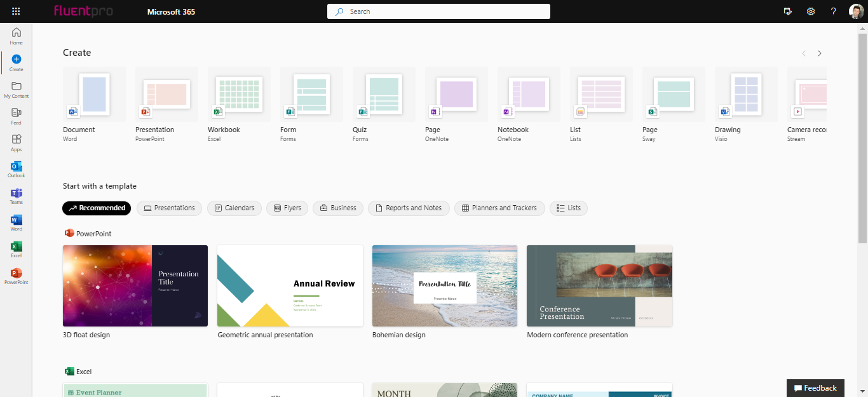Viewport: 868px width, 397px height.
Task: Click in the Search box
Action: pos(438,11)
